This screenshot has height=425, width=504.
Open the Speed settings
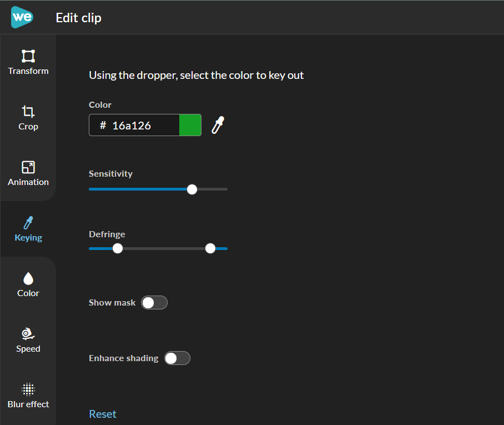click(28, 340)
